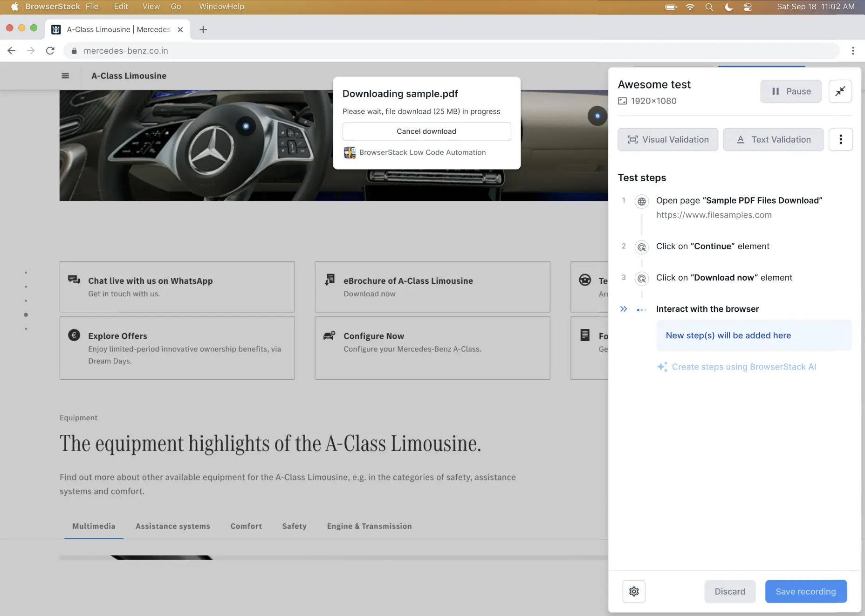
Task: Click the browser back arrow
Action: click(x=12, y=51)
